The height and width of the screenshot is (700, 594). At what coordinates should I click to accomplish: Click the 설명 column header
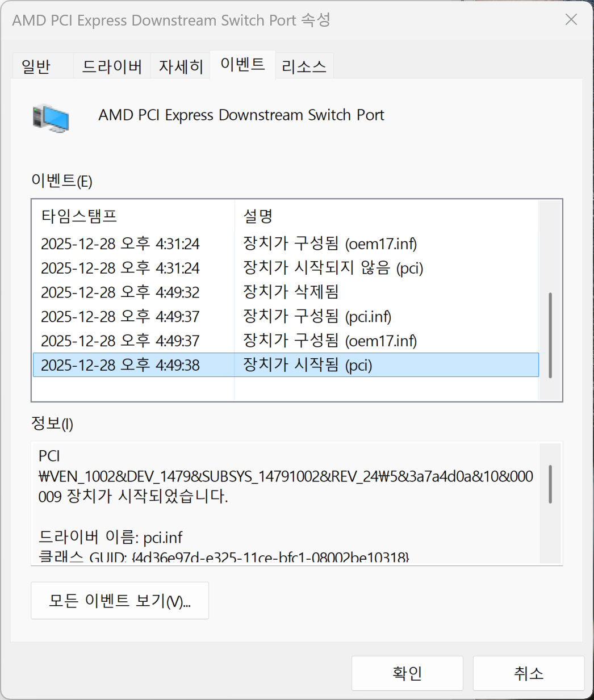(386, 216)
